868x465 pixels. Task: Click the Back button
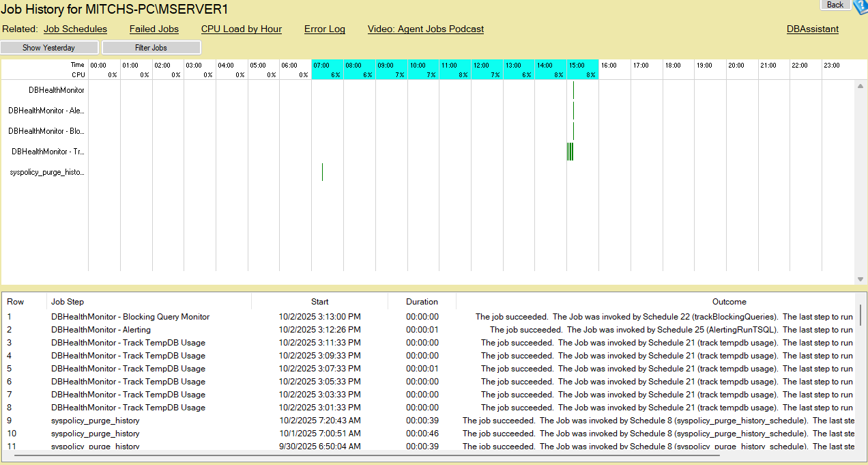click(x=835, y=5)
